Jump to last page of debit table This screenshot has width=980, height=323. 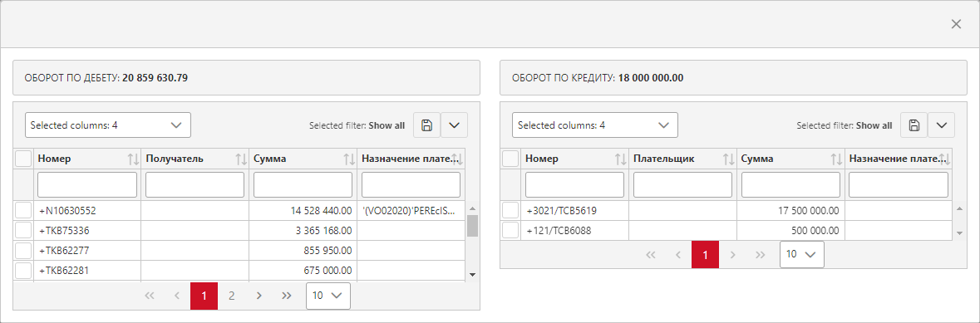286,296
